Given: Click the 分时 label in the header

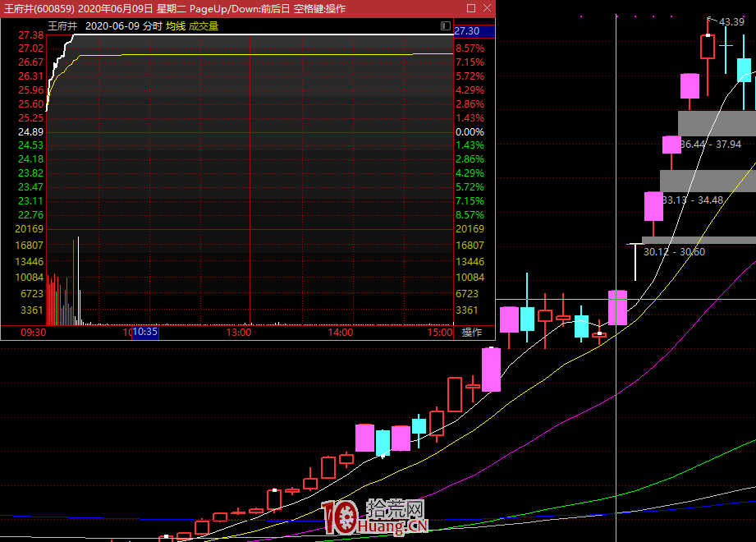Looking at the screenshot, I should click(152, 26).
